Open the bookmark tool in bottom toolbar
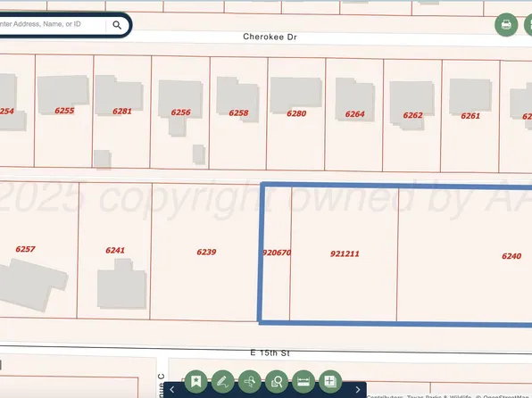Image resolution: width=532 pixels, height=398 pixels. (195, 381)
